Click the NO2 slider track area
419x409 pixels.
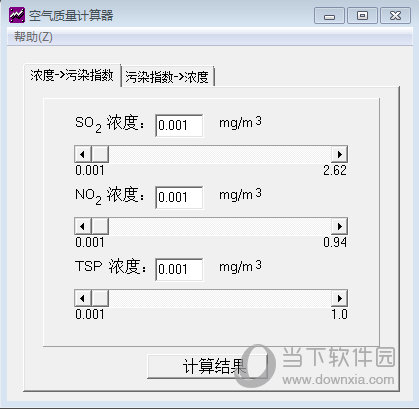[x=220, y=226]
